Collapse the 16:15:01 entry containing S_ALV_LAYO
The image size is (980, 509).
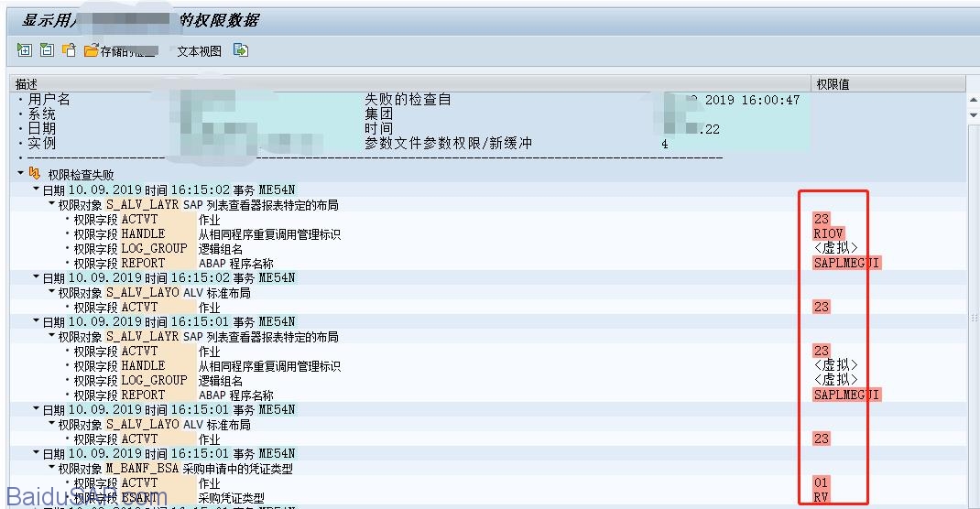click(x=37, y=408)
